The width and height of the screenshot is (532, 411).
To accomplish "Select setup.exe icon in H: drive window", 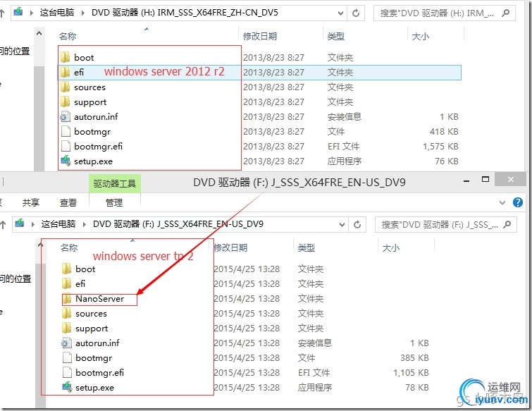I will 65,161.
